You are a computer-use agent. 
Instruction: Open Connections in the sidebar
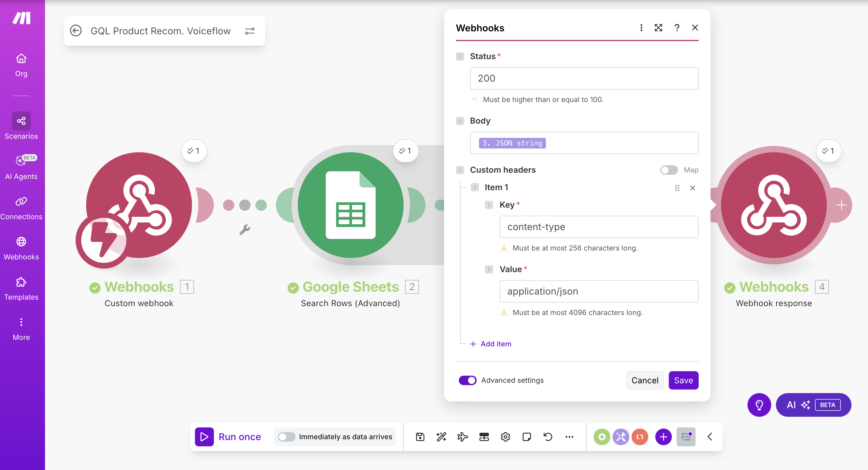(21, 209)
